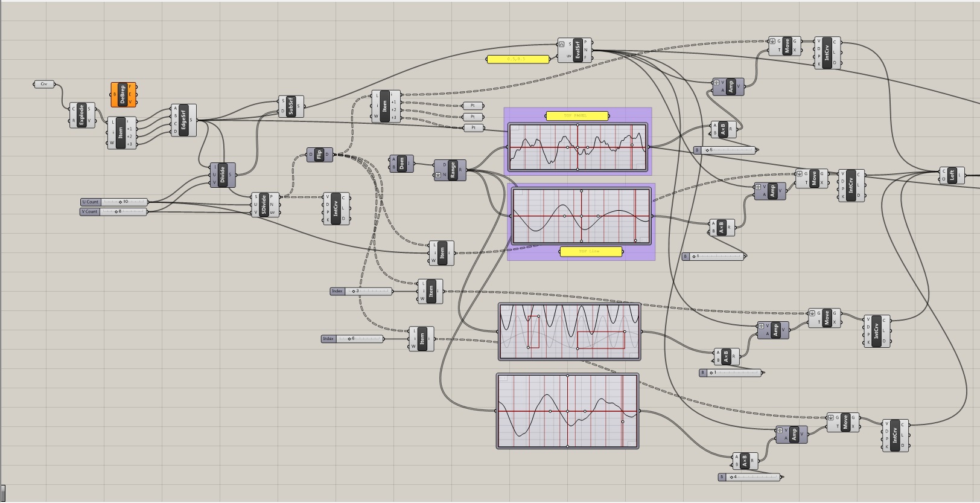Image resolution: width=980 pixels, height=503 pixels.
Task: Click the EvalSrf component
Action: (577, 50)
